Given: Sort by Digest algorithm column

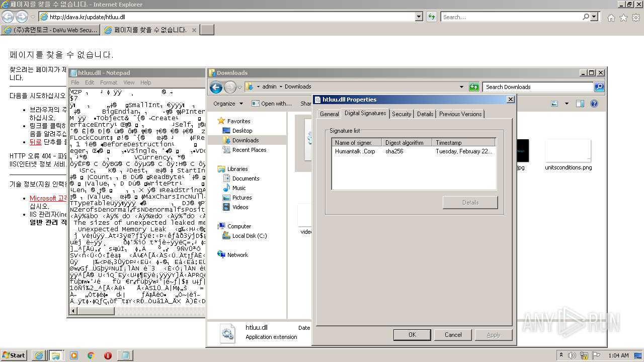Looking at the screenshot, I should [407, 143].
